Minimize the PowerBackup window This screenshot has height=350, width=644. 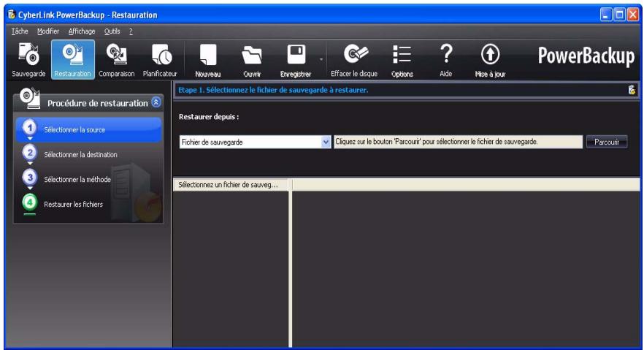(606, 15)
